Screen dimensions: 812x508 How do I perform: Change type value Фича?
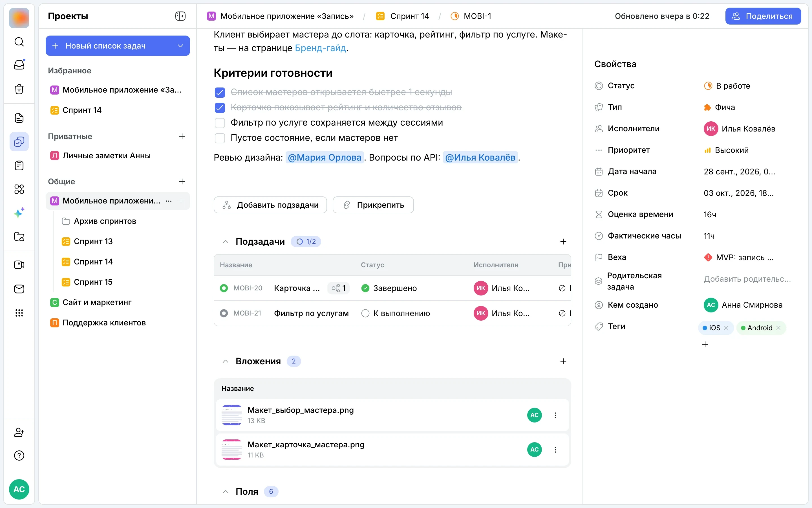[x=719, y=107]
